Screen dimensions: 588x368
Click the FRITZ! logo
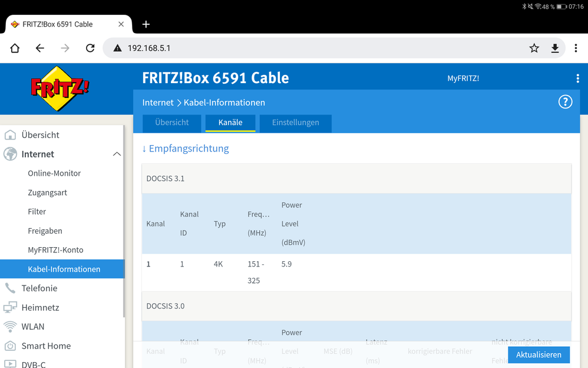60,88
